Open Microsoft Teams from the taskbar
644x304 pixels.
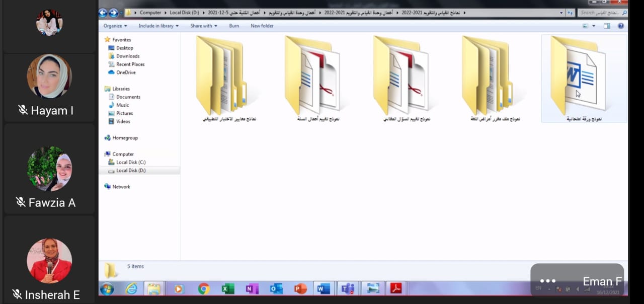(348, 288)
